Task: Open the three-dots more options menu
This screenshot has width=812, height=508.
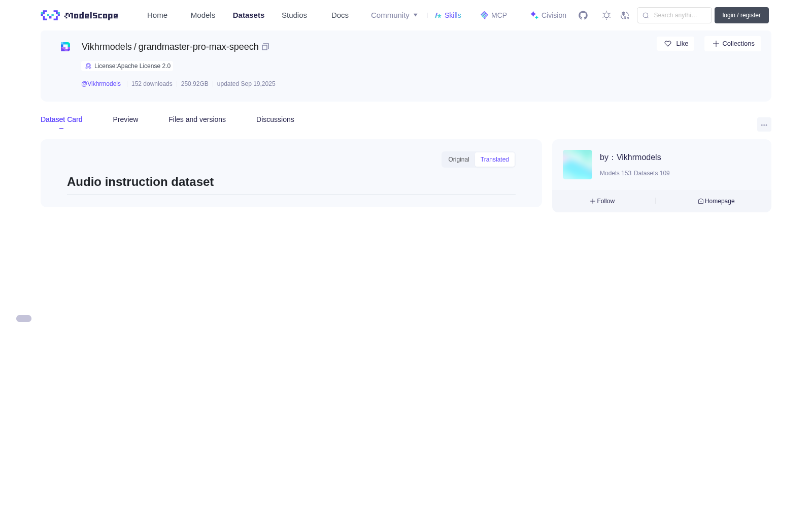Action: tap(764, 124)
